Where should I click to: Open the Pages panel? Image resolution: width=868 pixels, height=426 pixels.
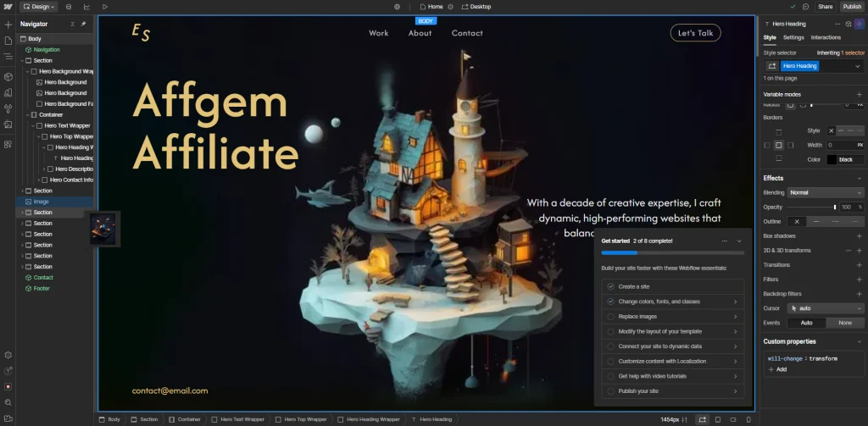point(8,41)
